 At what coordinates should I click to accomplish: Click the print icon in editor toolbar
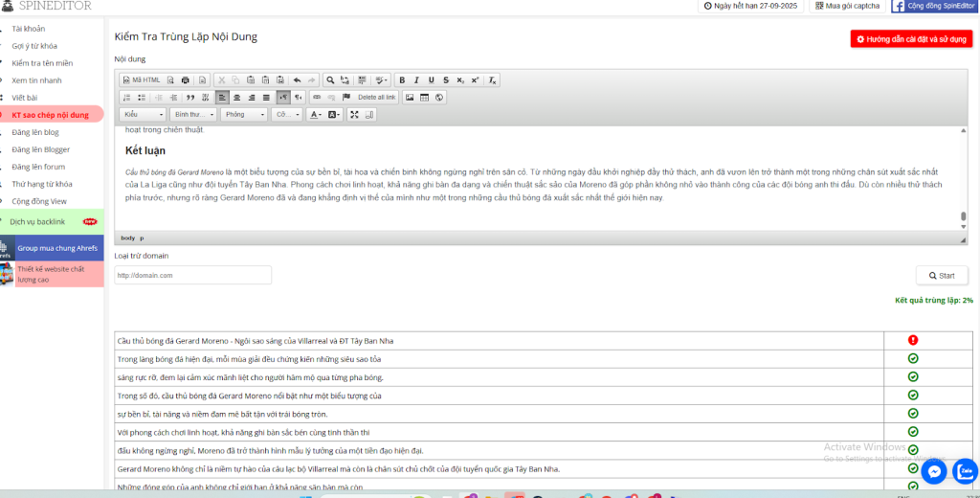coord(186,80)
